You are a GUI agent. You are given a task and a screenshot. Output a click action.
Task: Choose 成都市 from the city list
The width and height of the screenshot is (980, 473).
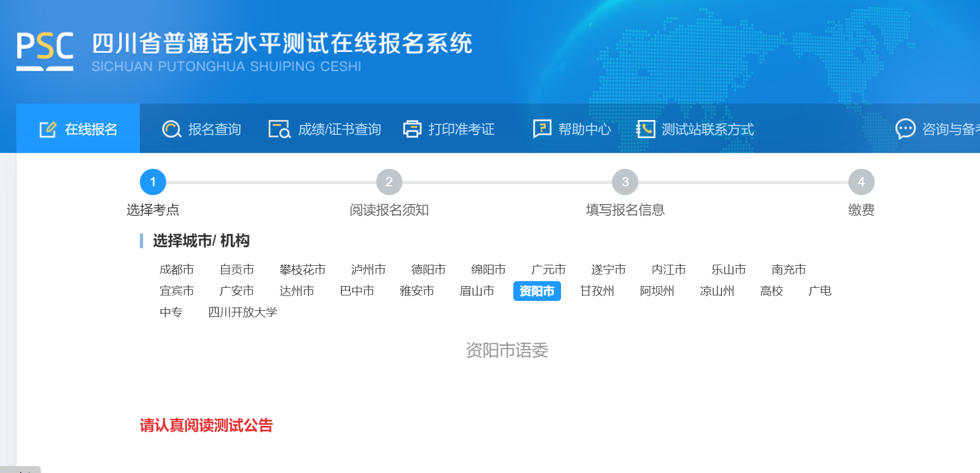[177, 270]
